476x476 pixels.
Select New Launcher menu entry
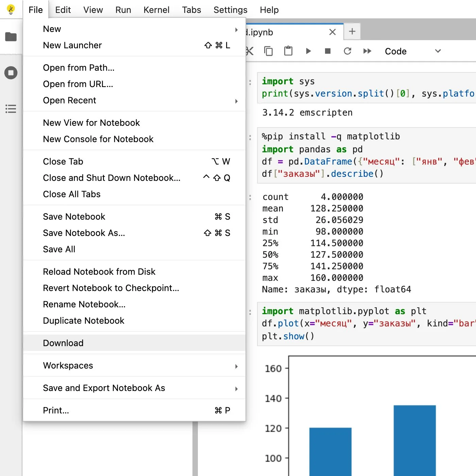tap(134, 46)
